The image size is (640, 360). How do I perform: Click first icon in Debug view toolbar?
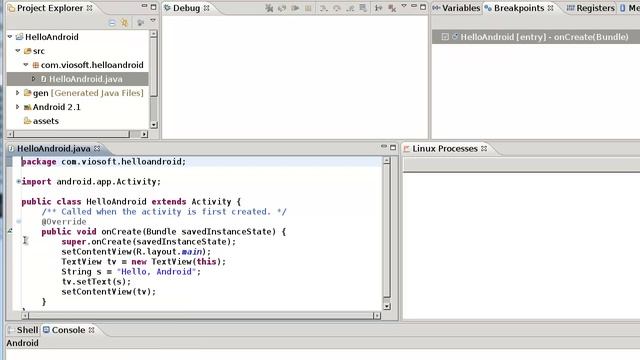(x=269, y=8)
